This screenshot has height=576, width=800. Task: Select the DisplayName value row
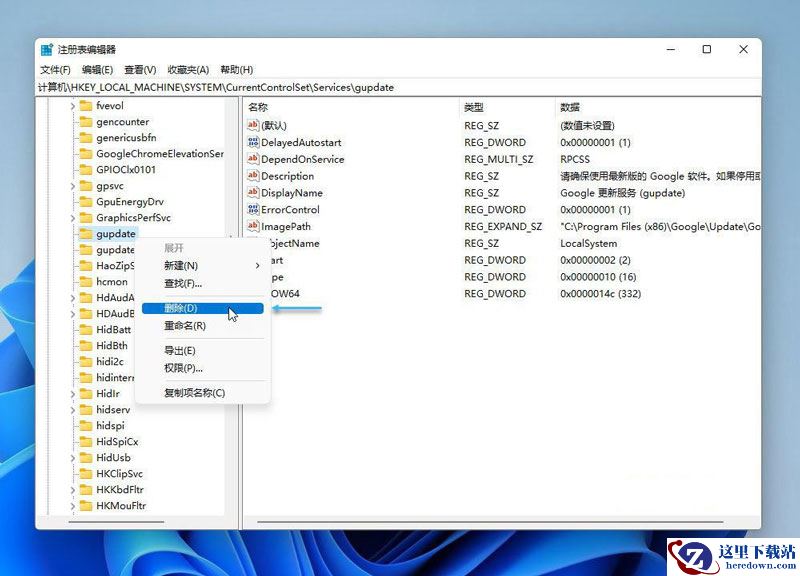point(503,193)
